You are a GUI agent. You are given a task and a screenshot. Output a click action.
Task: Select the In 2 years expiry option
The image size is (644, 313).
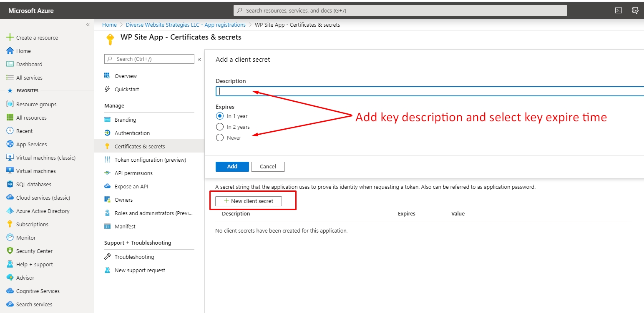(x=220, y=127)
